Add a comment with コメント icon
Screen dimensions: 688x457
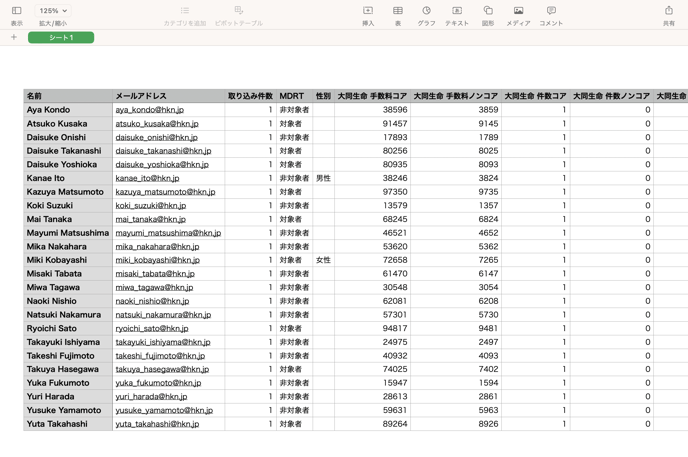click(551, 11)
